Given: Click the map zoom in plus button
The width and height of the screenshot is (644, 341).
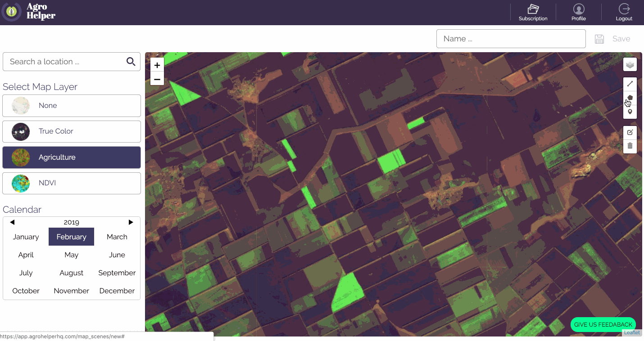Looking at the screenshot, I should click(157, 65).
